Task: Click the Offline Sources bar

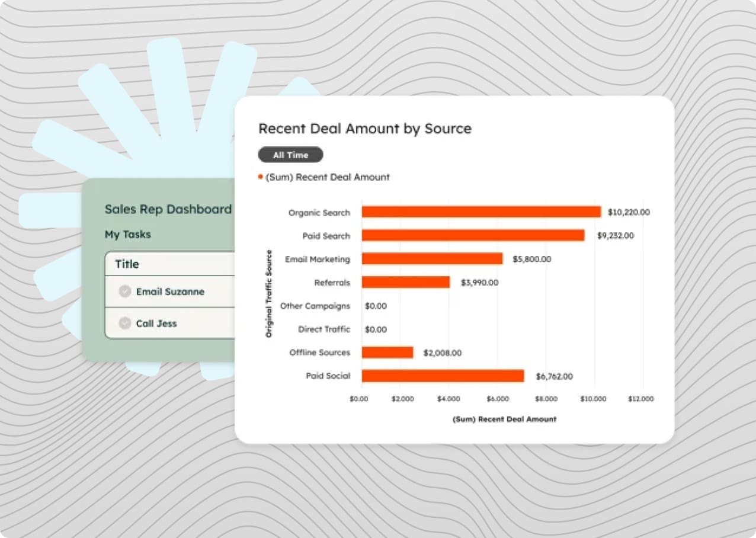Action: (x=387, y=353)
